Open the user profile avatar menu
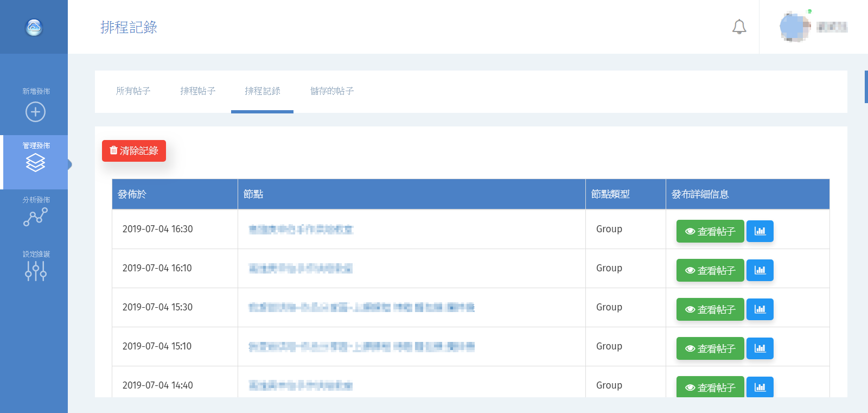This screenshot has width=868, height=413. (794, 27)
